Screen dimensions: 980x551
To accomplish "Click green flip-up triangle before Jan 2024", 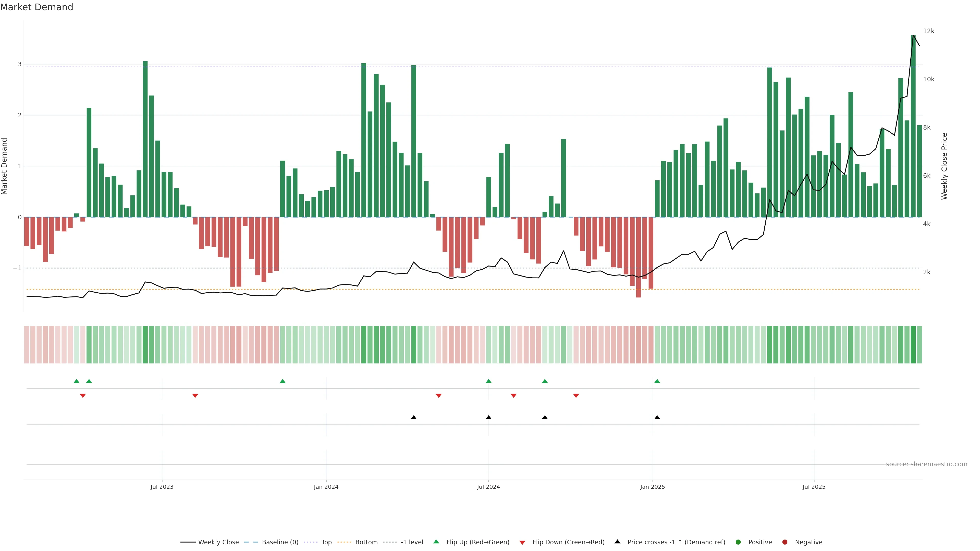I will [282, 381].
